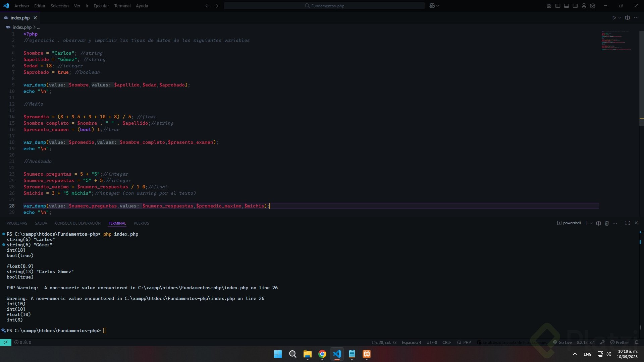Open the Terminal menu

122,6
